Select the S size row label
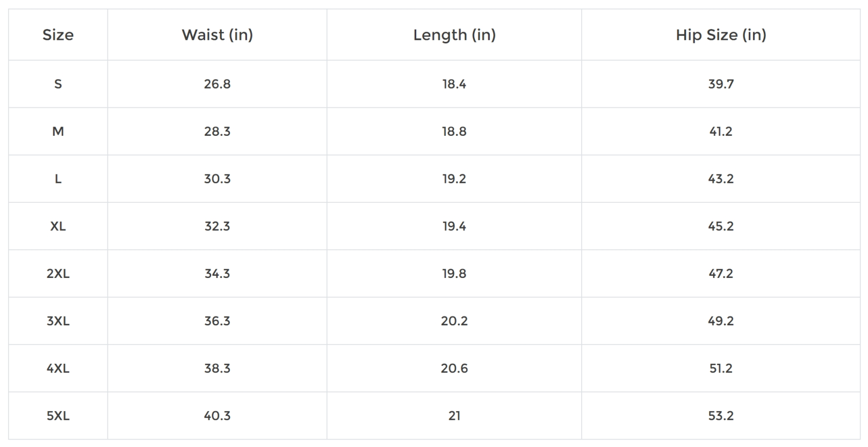Image resolution: width=868 pixels, height=447 pixels. click(x=58, y=84)
